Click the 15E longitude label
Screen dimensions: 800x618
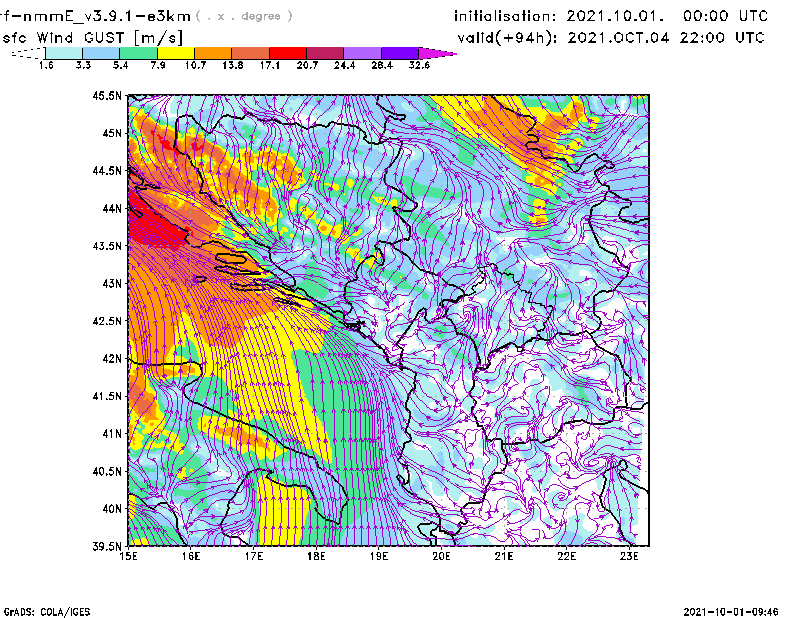tap(128, 556)
